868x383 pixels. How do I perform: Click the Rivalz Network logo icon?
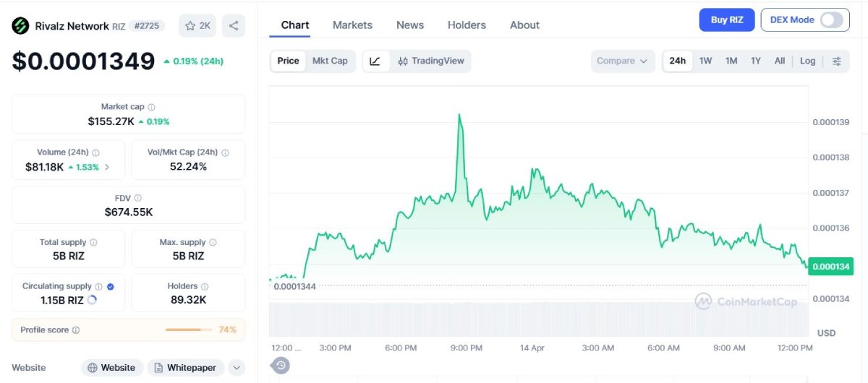[20, 26]
